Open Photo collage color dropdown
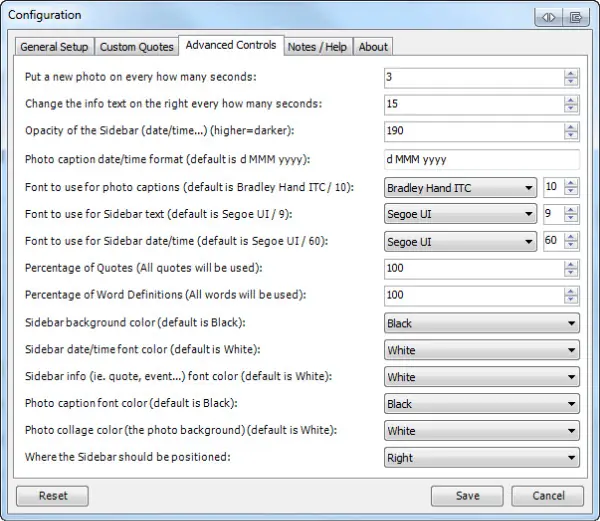 [482, 431]
